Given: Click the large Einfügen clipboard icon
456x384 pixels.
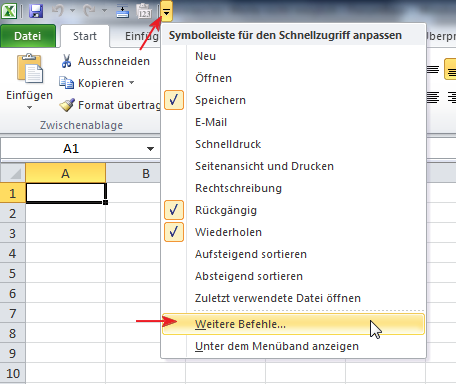Looking at the screenshot, I should point(30,68).
